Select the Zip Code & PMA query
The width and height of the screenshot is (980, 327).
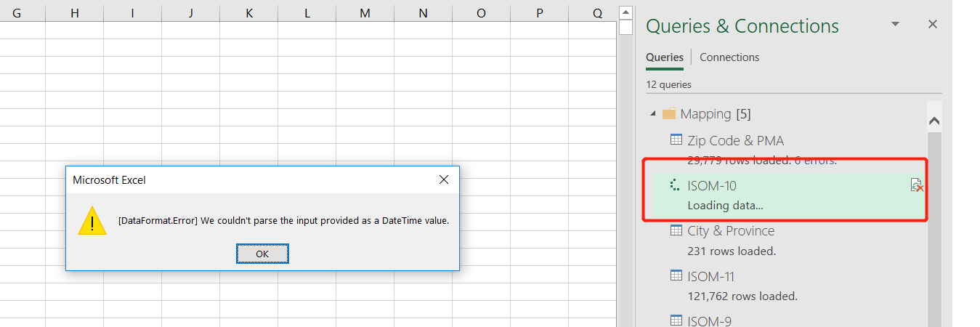pos(735,141)
